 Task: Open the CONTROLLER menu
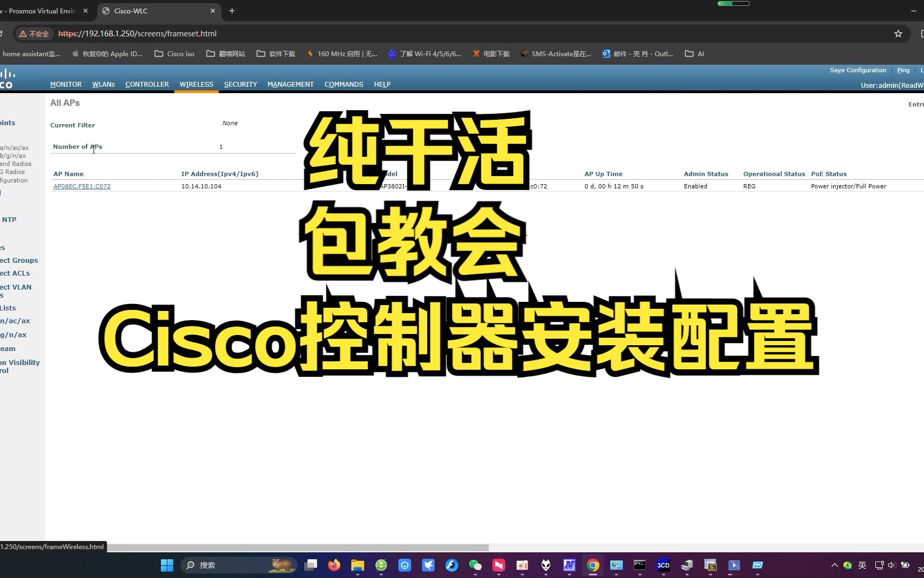147,85
